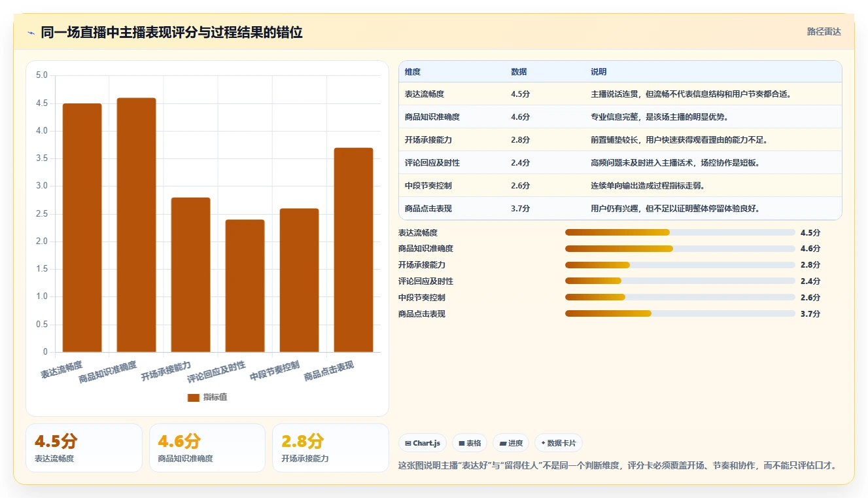Select table cell 表达流畅度
The height and width of the screenshot is (498, 868).
tap(425, 94)
